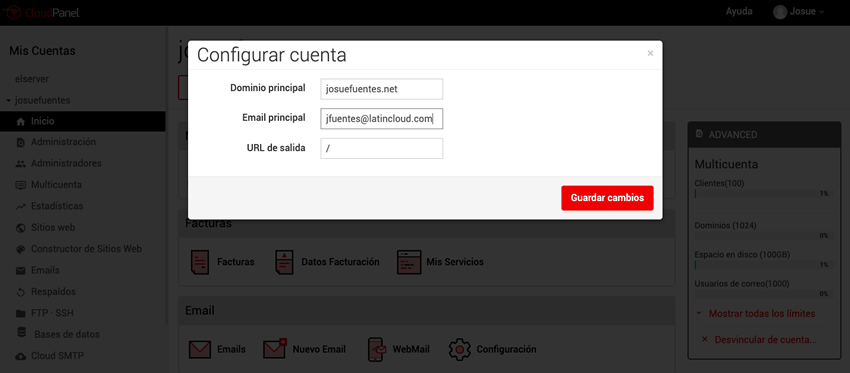Open the Configuración link label
The height and width of the screenshot is (373, 850).
pyautogui.click(x=506, y=349)
